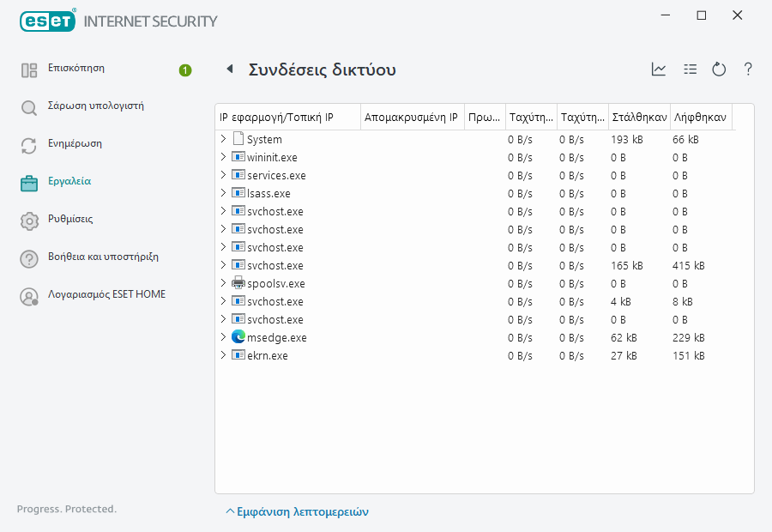Expand the spoolsv.exe process row
The width and height of the screenshot is (772, 532).
pos(225,283)
